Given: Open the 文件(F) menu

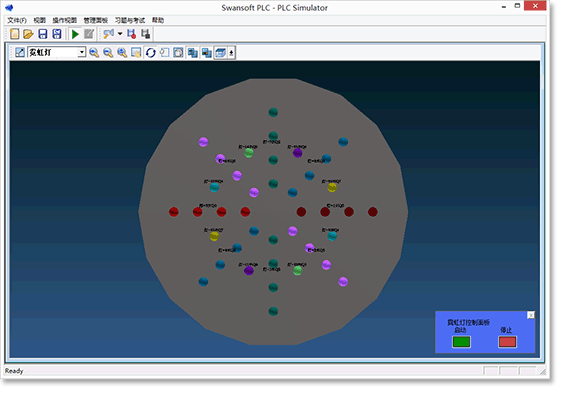Looking at the screenshot, I should pyautogui.click(x=17, y=20).
